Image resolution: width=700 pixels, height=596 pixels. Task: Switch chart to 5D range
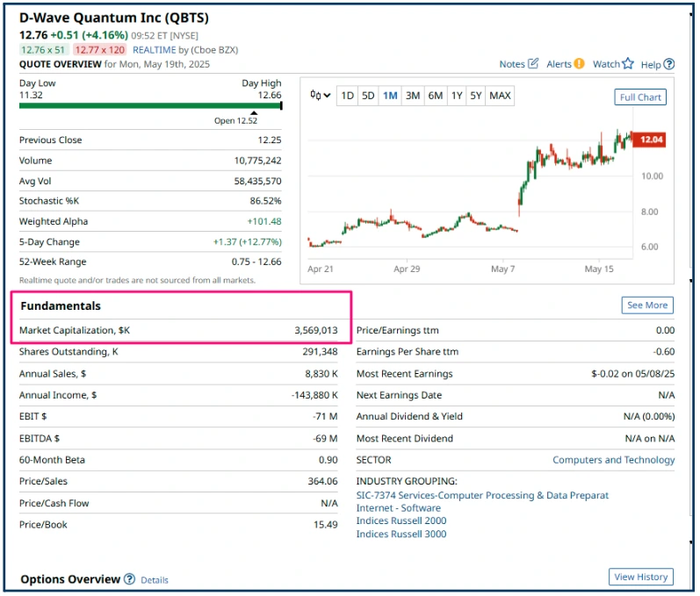[368, 96]
